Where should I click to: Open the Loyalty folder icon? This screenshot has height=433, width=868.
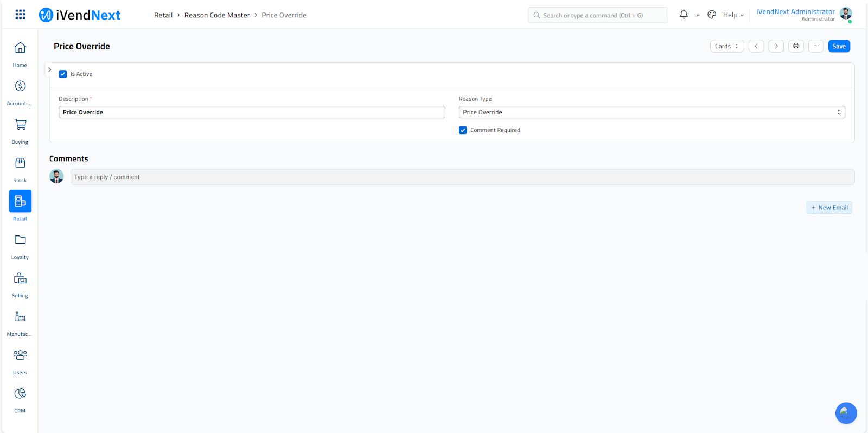tap(20, 240)
